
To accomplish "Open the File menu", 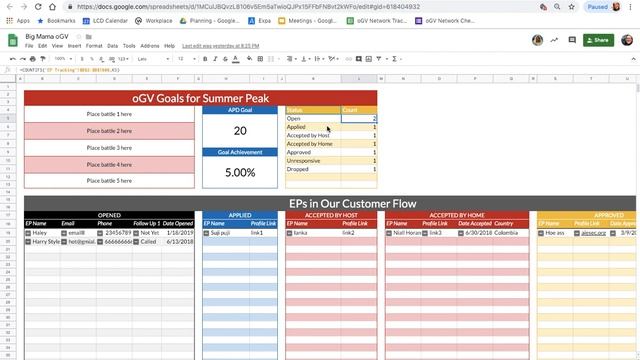I will (29, 46).
